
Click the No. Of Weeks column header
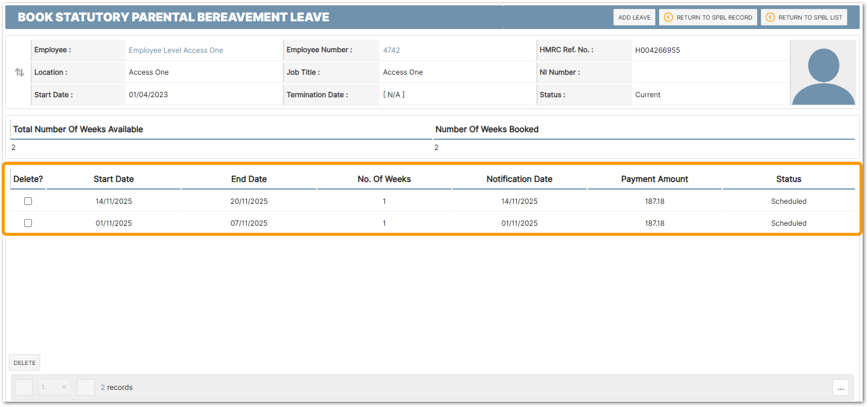384,179
